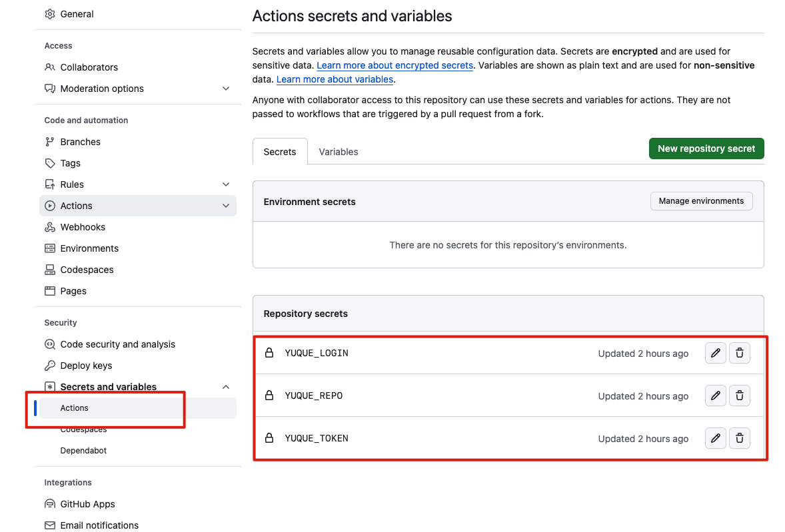Viewport: 785px width, 532px height.
Task: Click the Manage environments button
Action: [x=701, y=200]
